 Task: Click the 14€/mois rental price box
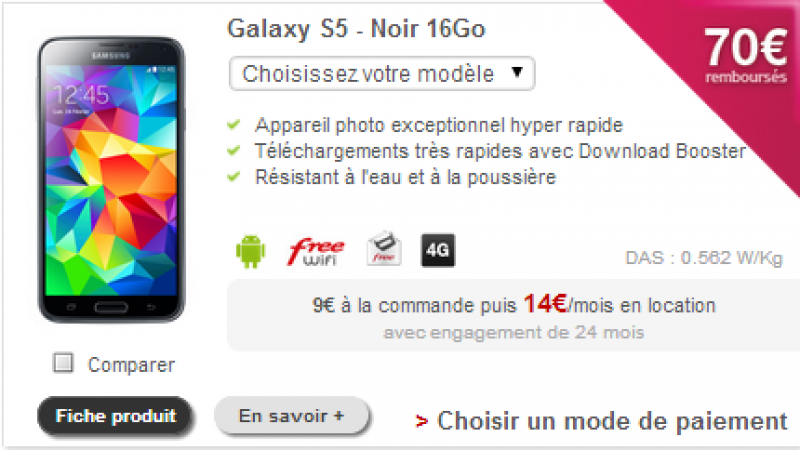[x=513, y=315]
